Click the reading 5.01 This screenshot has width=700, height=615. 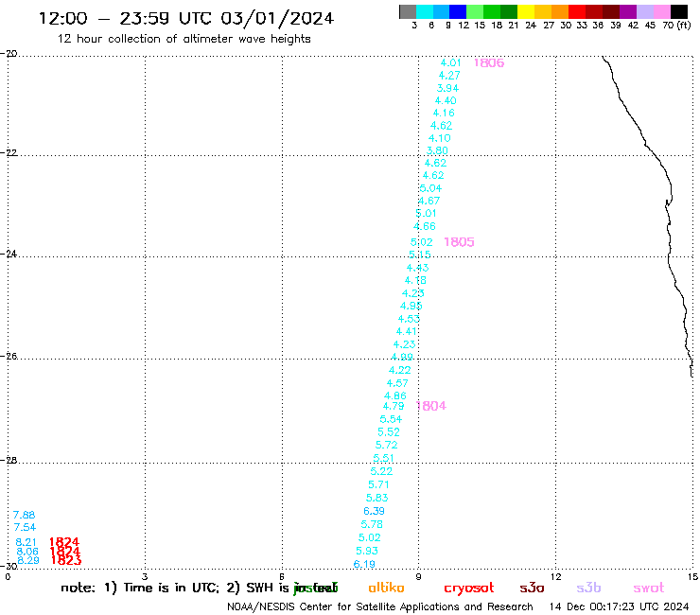(426, 213)
